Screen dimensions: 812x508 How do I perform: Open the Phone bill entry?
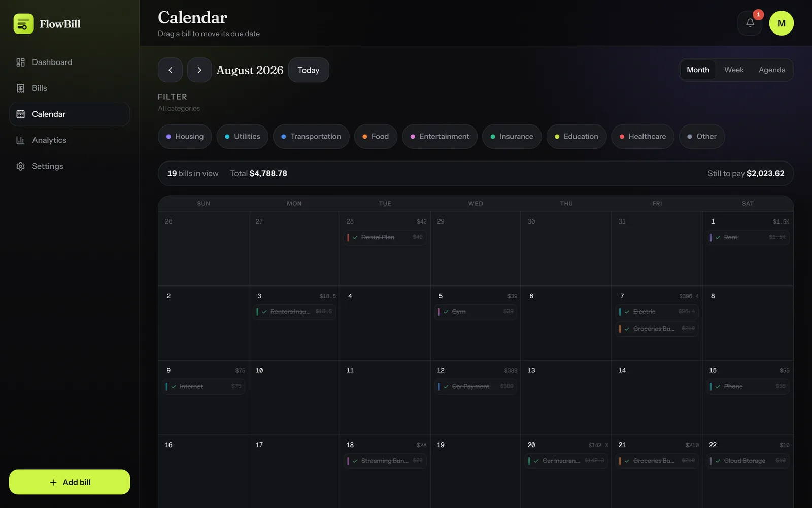coord(748,387)
